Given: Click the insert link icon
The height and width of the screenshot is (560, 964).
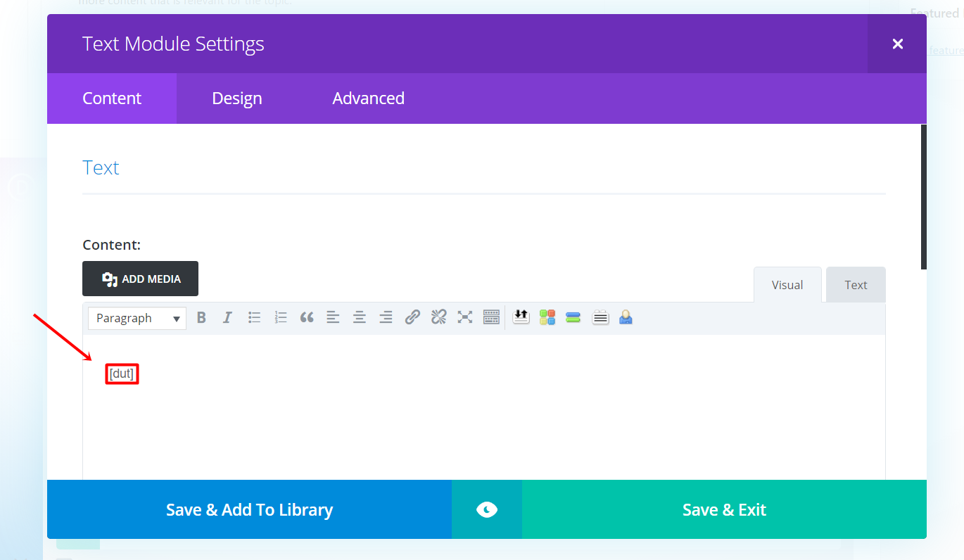Looking at the screenshot, I should 412,318.
